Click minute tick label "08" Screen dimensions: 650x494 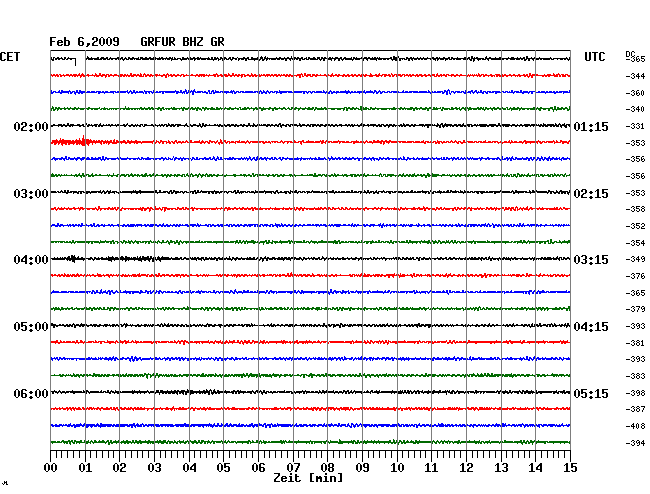point(327,468)
